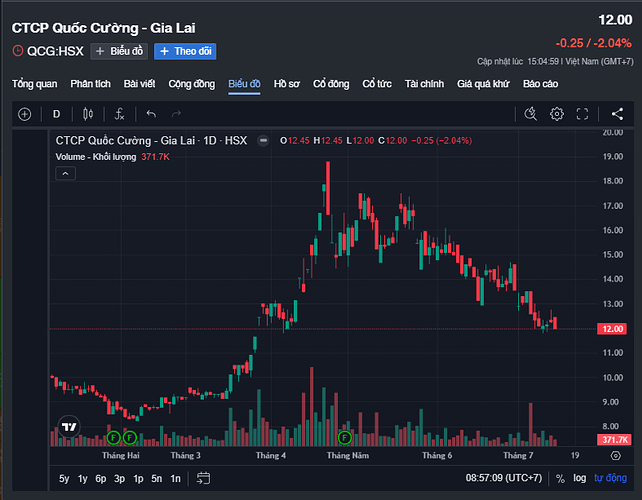642x500 pixels.
Task: Click the 371.7K volume label on axis
Action: (x=614, y=440)
